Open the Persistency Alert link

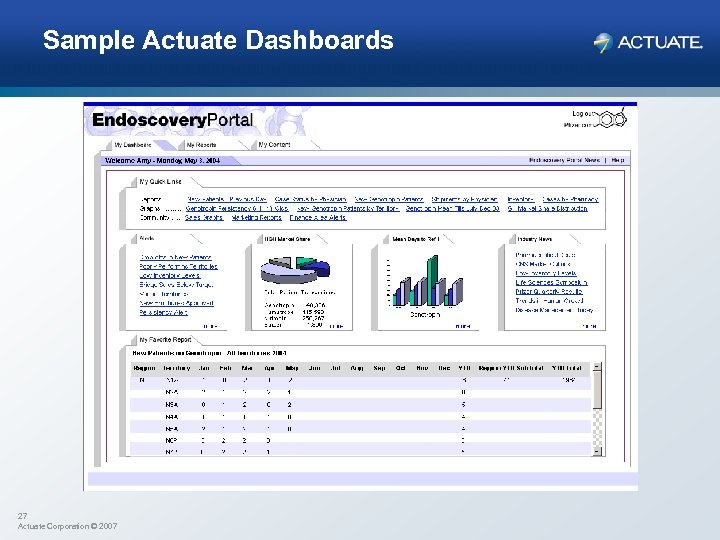(163, 312)
